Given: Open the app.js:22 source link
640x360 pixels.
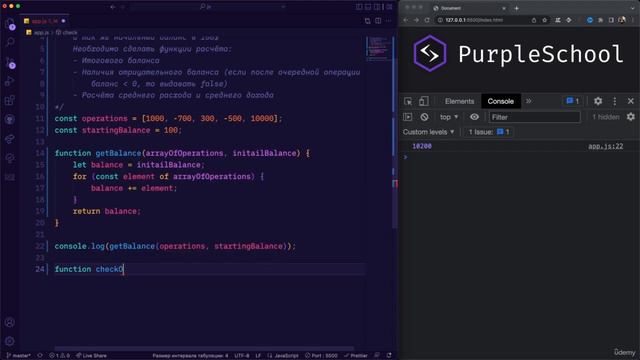Looking at the screenshot, I should [x=606, y=146].
